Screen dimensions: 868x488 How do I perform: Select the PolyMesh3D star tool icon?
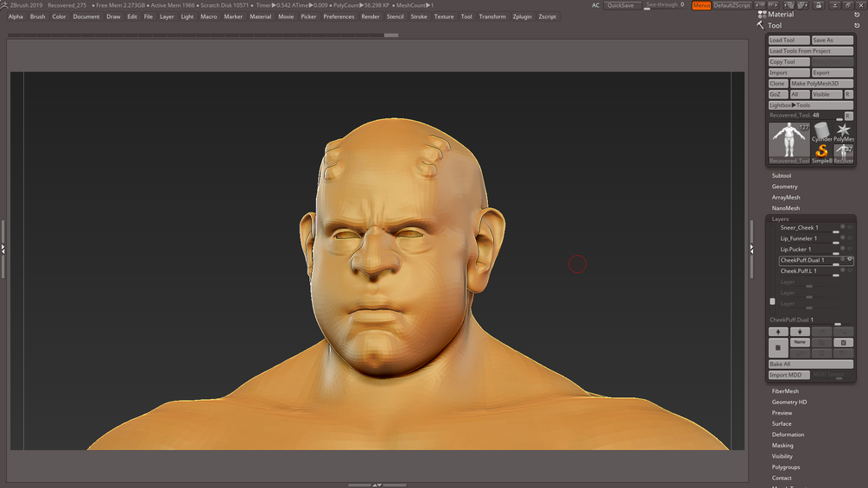pyautogui.click(x=843, y=132)
